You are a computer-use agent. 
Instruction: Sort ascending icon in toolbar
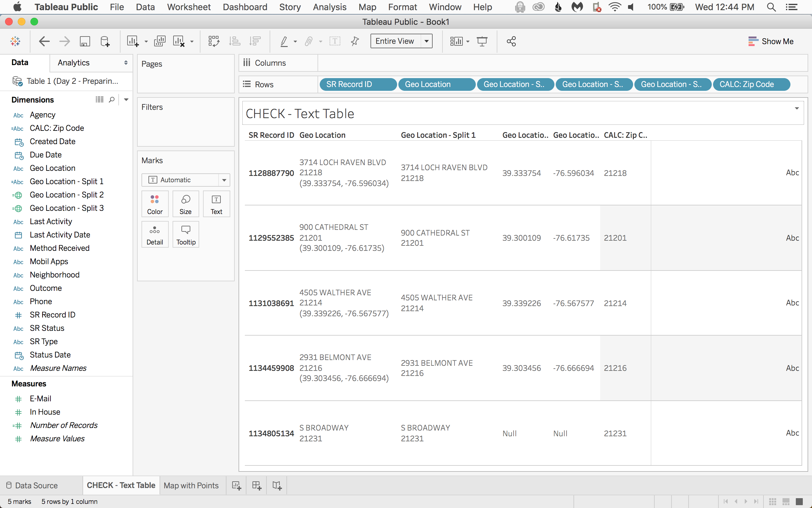(x=234, y=41)
